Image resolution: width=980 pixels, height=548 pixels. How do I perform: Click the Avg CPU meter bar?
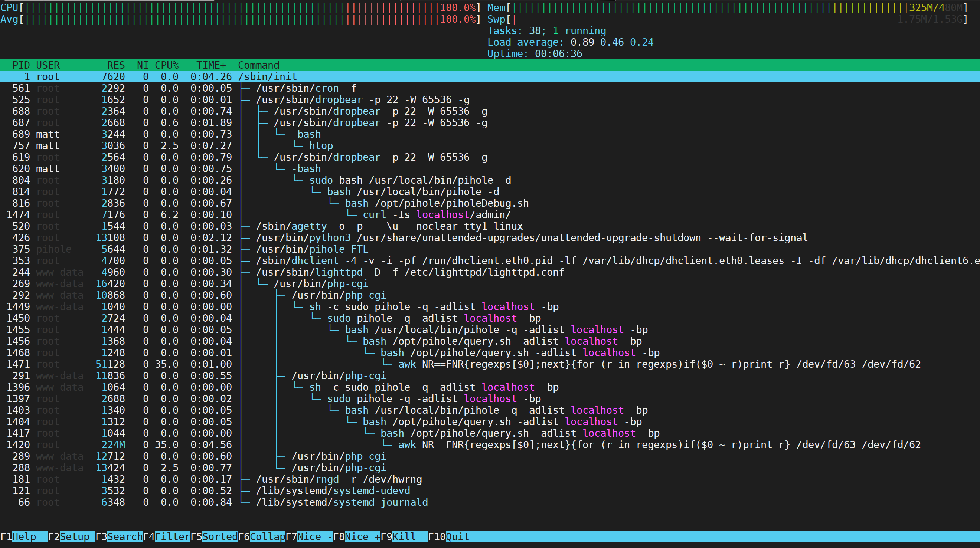(x=241, y=19)
